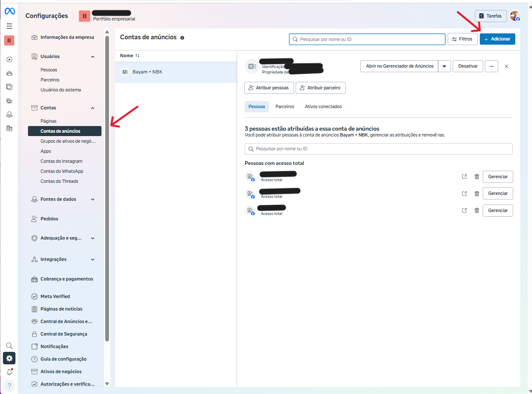Open the notifications bell icon
This screenshot has width=532, height=394.
9,372
